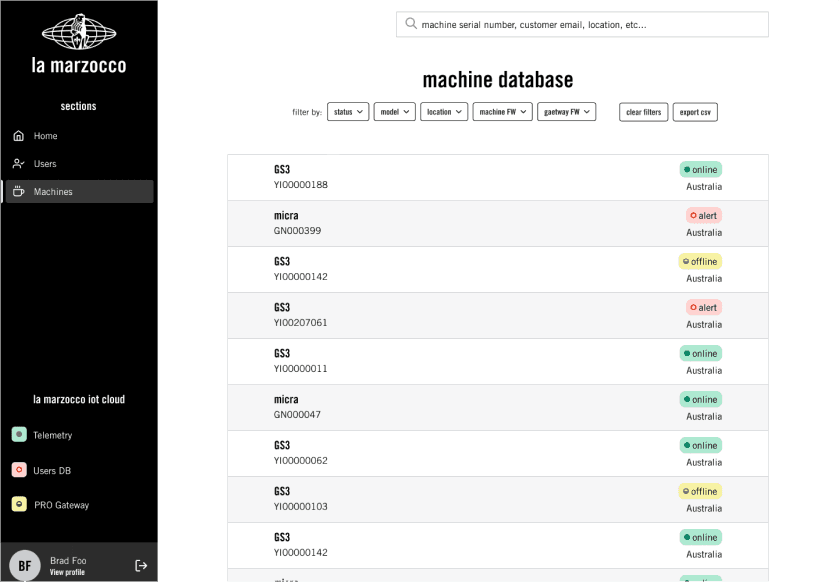Screen dimensions: 839x582
Task: Click the export csv button
Action: [695, 112]
